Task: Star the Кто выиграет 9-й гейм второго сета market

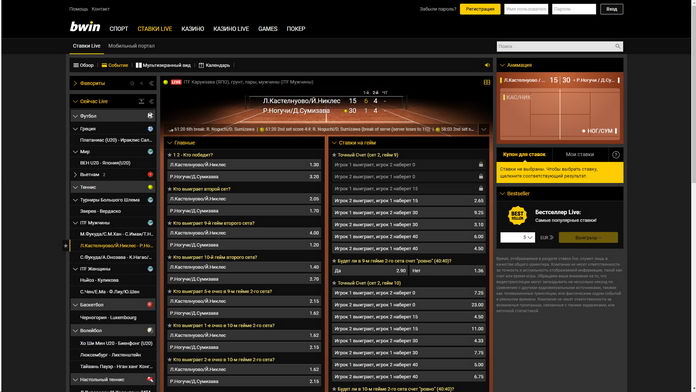Action: pos(170,223)
